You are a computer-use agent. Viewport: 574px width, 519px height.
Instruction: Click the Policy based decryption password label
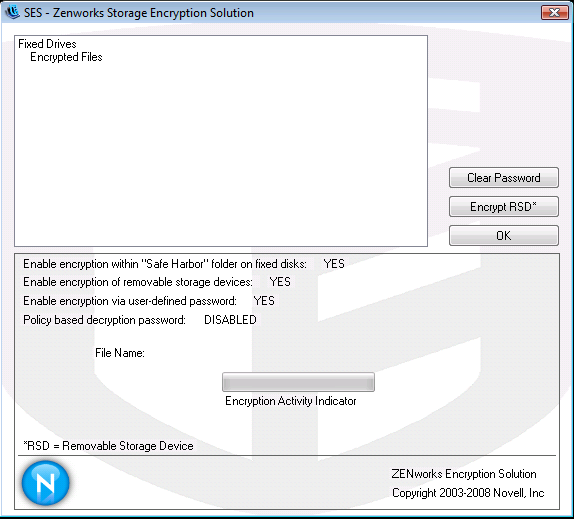104,320
